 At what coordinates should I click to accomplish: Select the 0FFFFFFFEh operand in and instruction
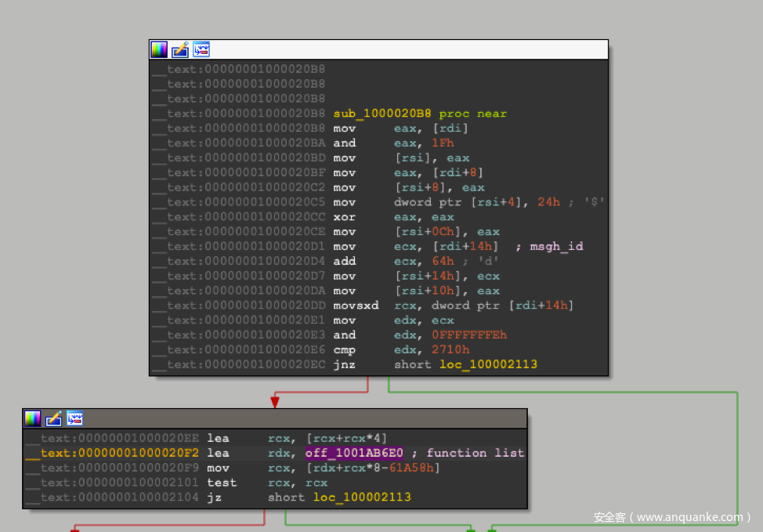click(x=469, y=335)
